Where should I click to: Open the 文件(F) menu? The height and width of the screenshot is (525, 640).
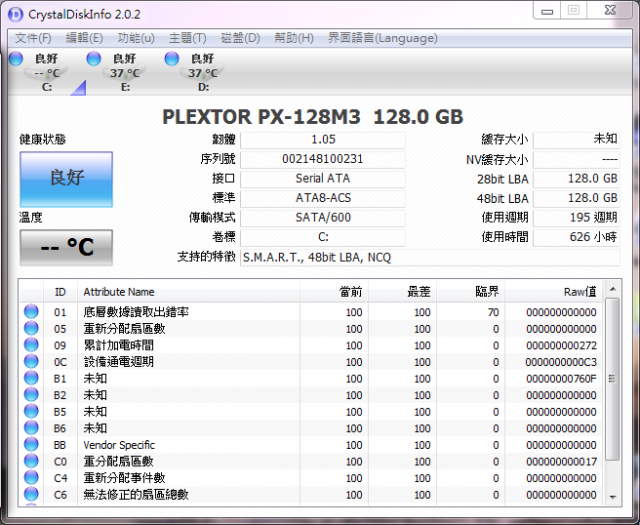click(x=33, y=38)
